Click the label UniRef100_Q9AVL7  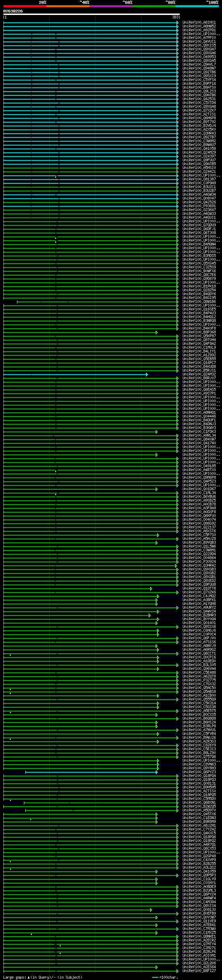pyautogui.click(x=199, y=64)
